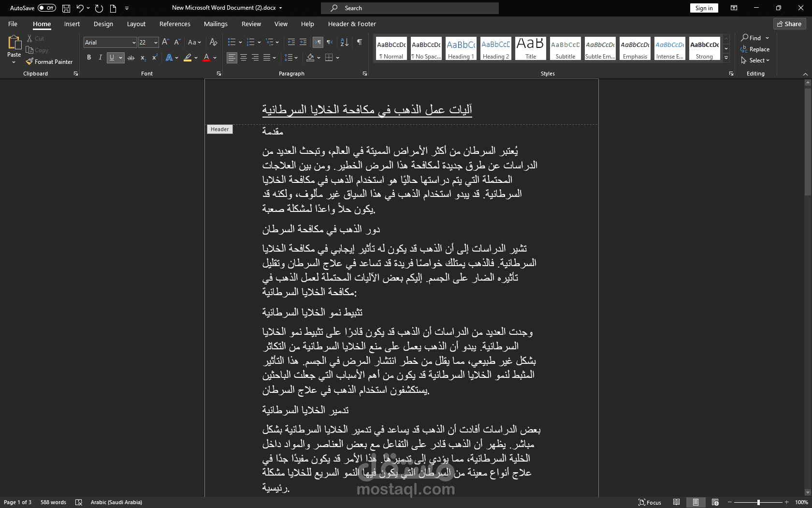Open Ribbon Display Options icon
This screenshot has height=508, width=812.
(x=734, y=8)
